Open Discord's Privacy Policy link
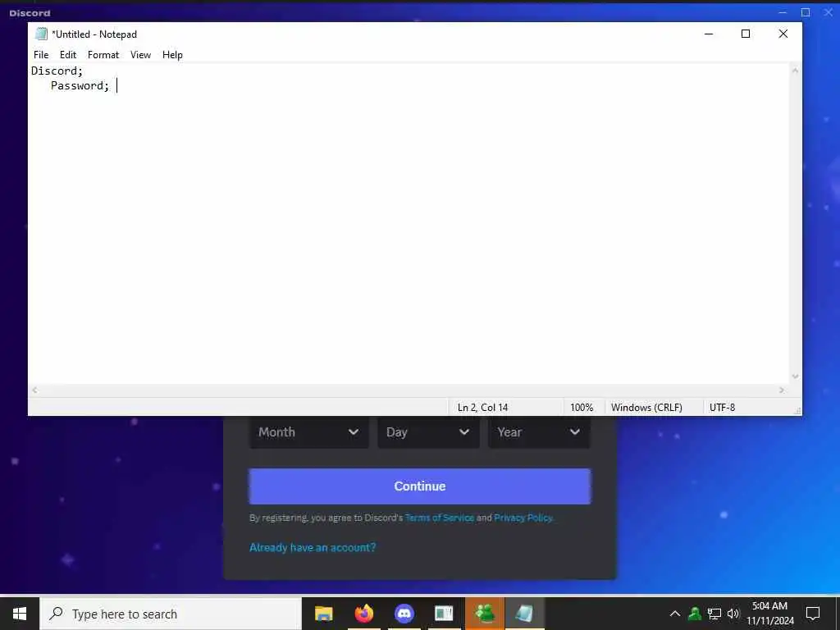The width and height of the screenshot is (840, 630). (x=523, y=518)
